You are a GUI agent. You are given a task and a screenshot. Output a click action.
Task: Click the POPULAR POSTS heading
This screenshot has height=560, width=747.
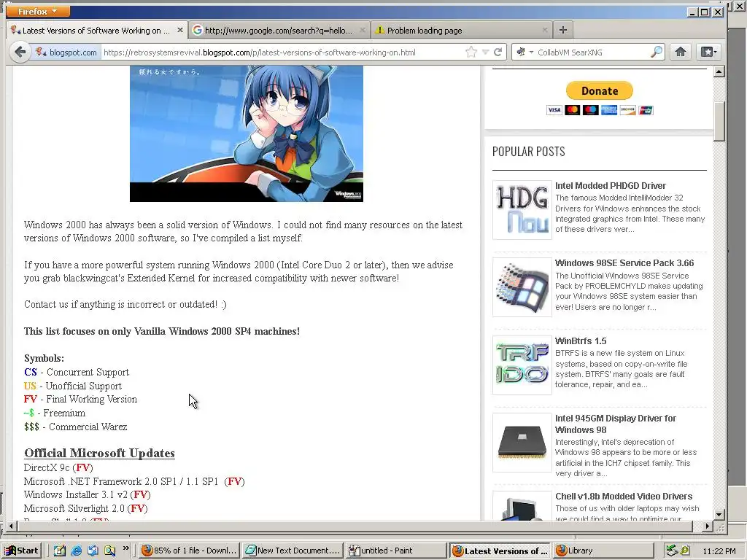click(x=528, y=152)
